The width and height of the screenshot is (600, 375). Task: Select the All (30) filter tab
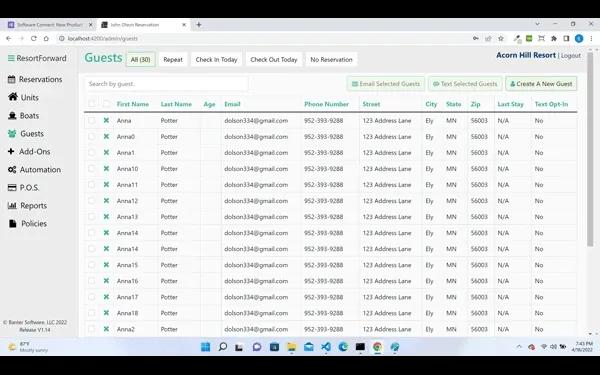click(140, 60)
